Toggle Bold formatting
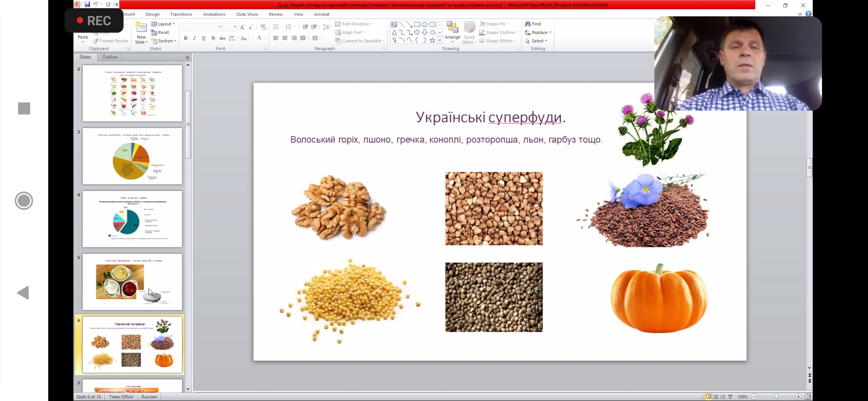This screenshot has width=868, height=401. pos(185,38)
